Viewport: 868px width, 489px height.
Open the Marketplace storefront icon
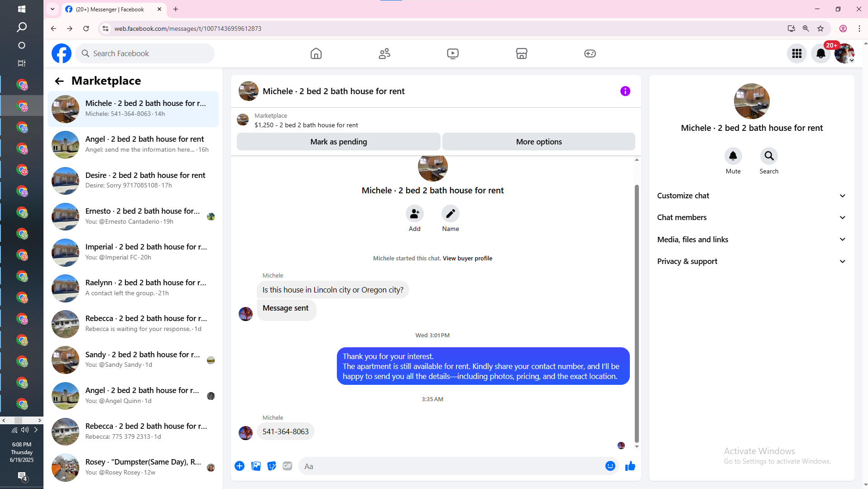522,53
